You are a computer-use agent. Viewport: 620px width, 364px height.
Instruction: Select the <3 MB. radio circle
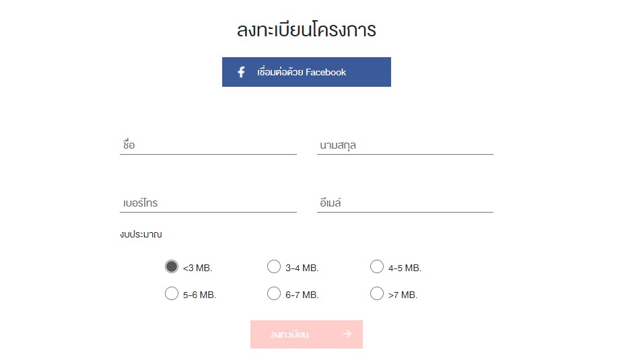click(x=172, y=266)
